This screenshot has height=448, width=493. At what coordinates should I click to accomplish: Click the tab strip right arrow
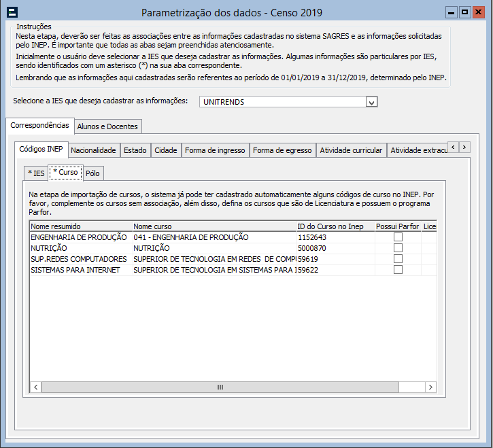[x=464, y=147]
